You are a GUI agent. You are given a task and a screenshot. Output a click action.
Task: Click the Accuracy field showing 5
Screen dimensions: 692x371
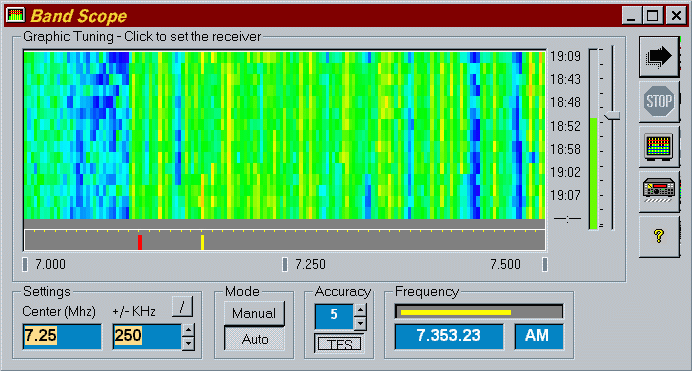coord(334,316)
